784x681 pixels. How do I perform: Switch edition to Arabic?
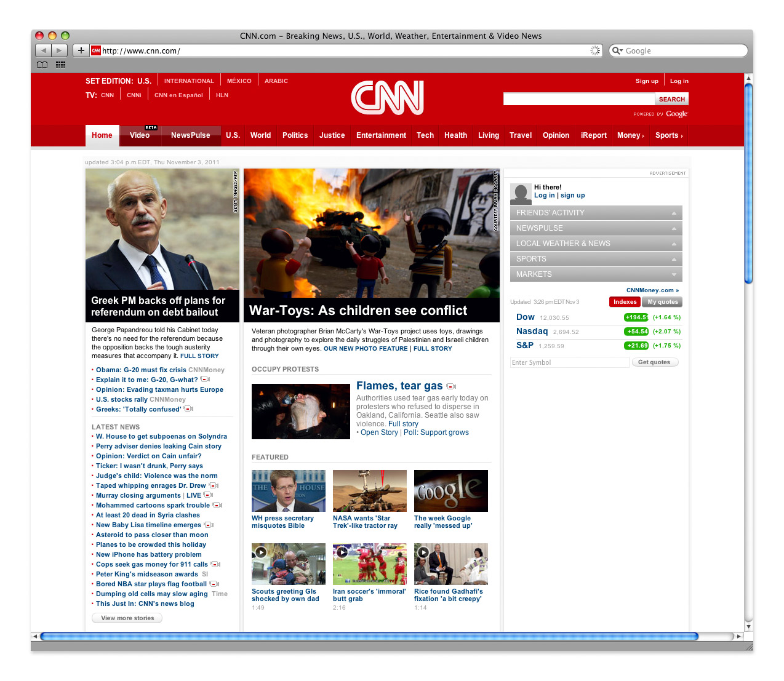276,81
